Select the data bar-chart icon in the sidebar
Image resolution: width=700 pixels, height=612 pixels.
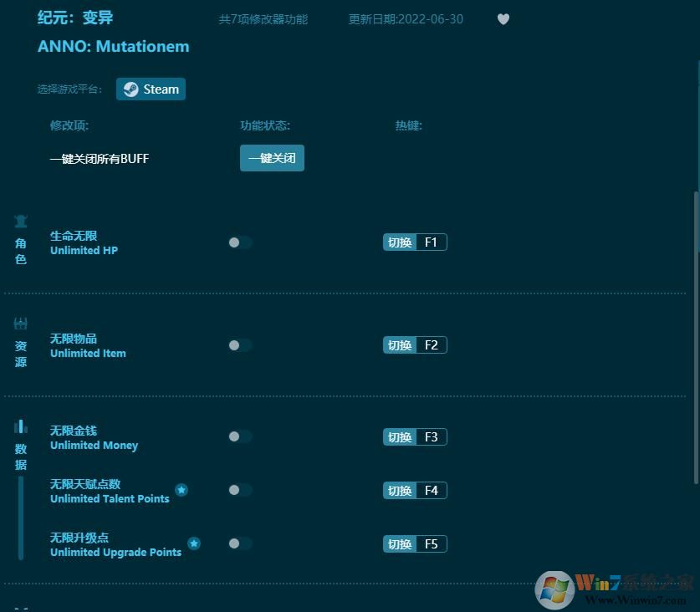tap(20, 429)
